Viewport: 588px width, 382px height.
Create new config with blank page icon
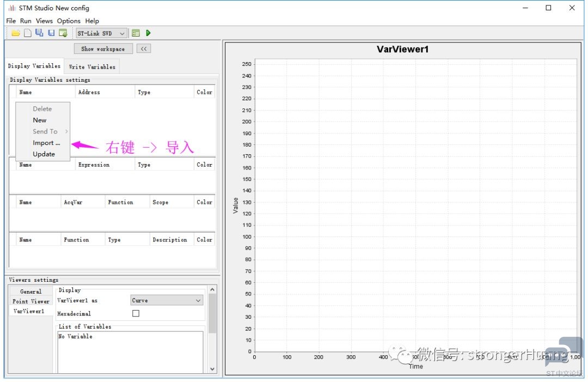tap(27, 33)
